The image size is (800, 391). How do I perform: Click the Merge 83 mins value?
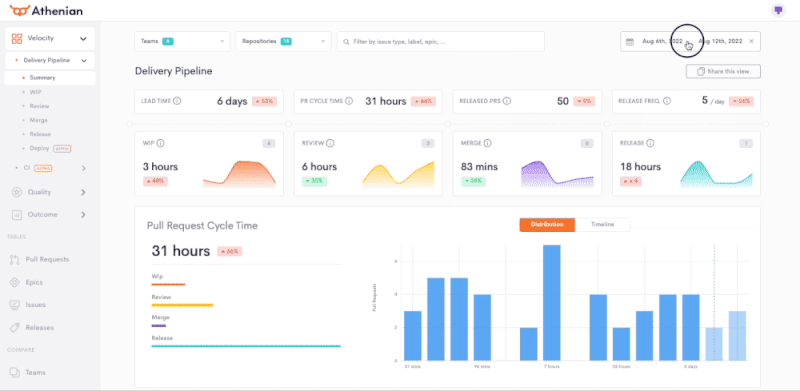pos(480,167)
